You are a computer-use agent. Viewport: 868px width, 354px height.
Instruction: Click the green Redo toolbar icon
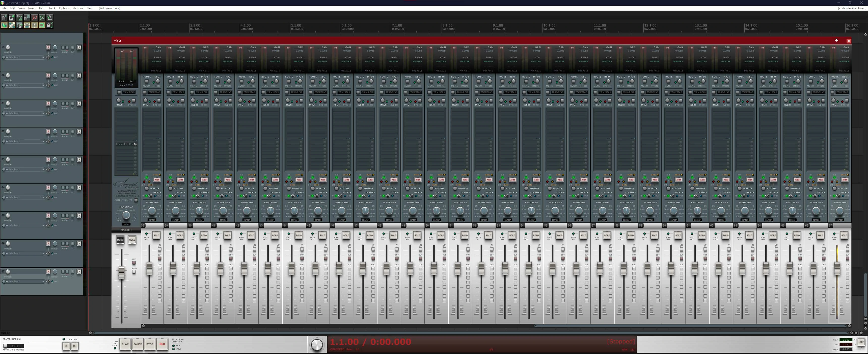pyautogui.click(x=42, y=17)
